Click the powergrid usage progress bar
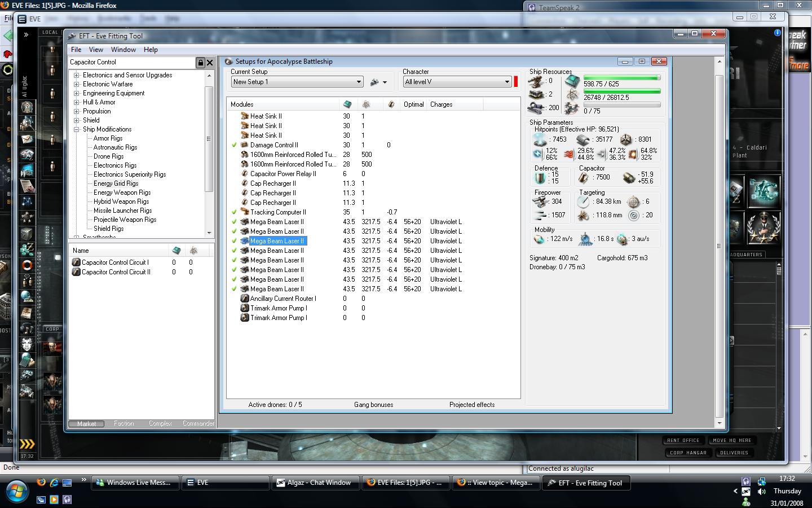 (x=622, y=91)
